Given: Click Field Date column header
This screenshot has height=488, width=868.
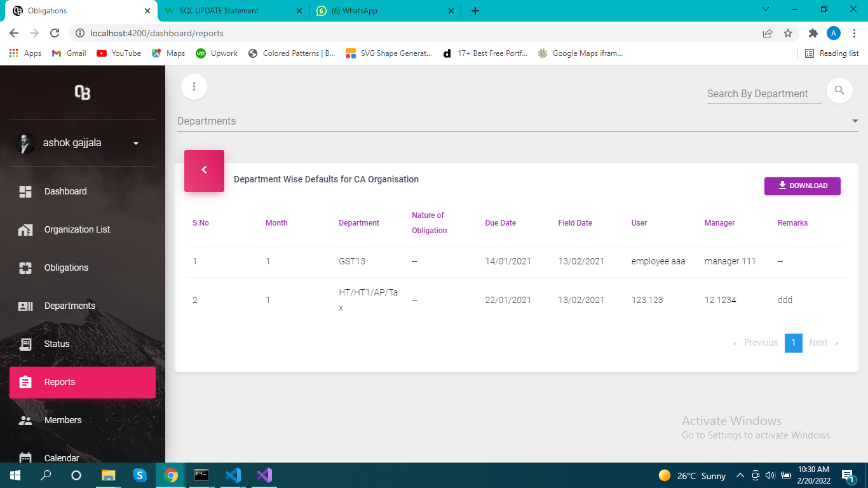Looking at the screenshot, I should pos(575,223).
